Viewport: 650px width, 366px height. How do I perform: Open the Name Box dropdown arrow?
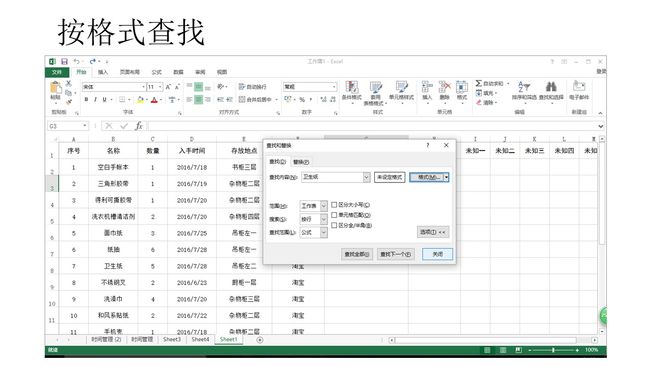coord(85,126)
